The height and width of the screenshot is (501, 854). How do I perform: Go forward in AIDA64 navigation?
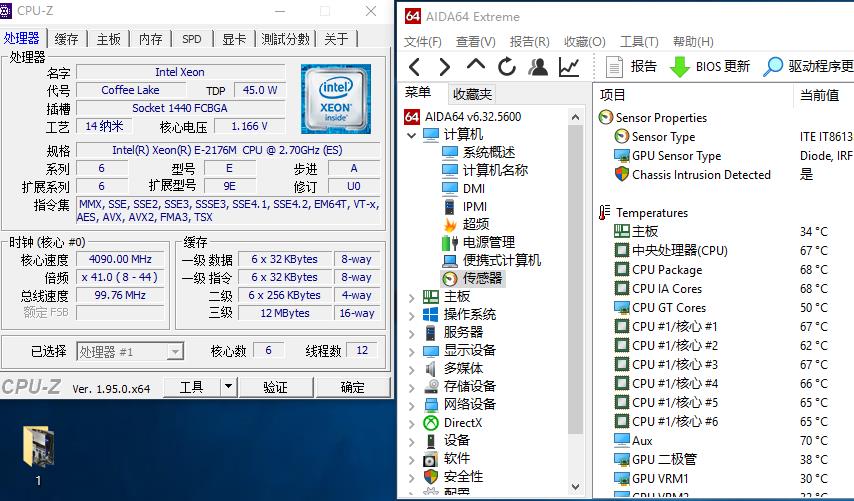(444, 67)
